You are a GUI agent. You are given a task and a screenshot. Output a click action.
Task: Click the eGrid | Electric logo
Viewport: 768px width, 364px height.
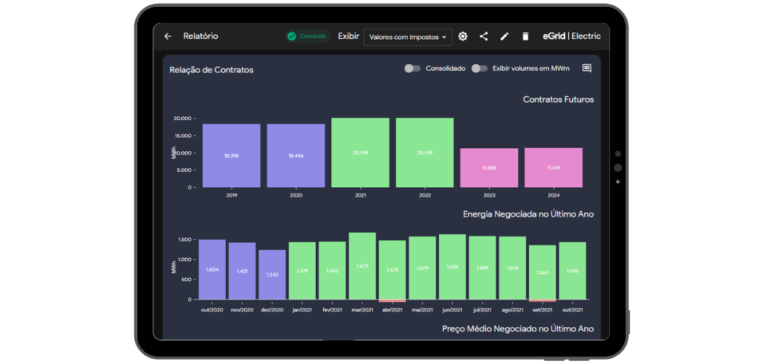coord(572,36)
